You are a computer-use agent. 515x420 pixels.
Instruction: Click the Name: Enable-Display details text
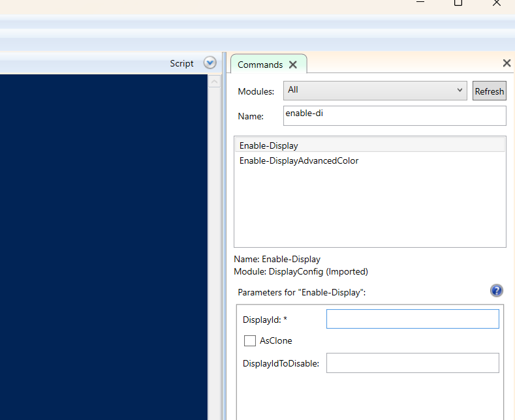coord(277,259)
